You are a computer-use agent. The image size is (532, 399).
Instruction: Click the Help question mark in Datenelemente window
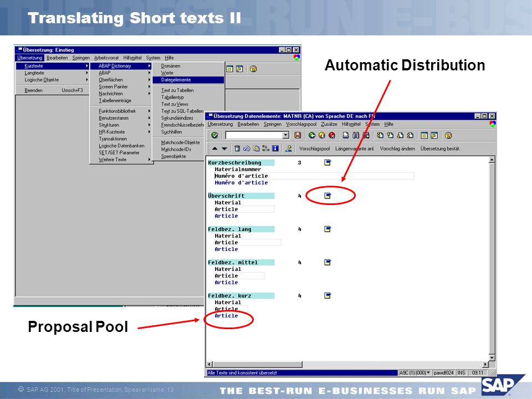[x=448, y=135]
